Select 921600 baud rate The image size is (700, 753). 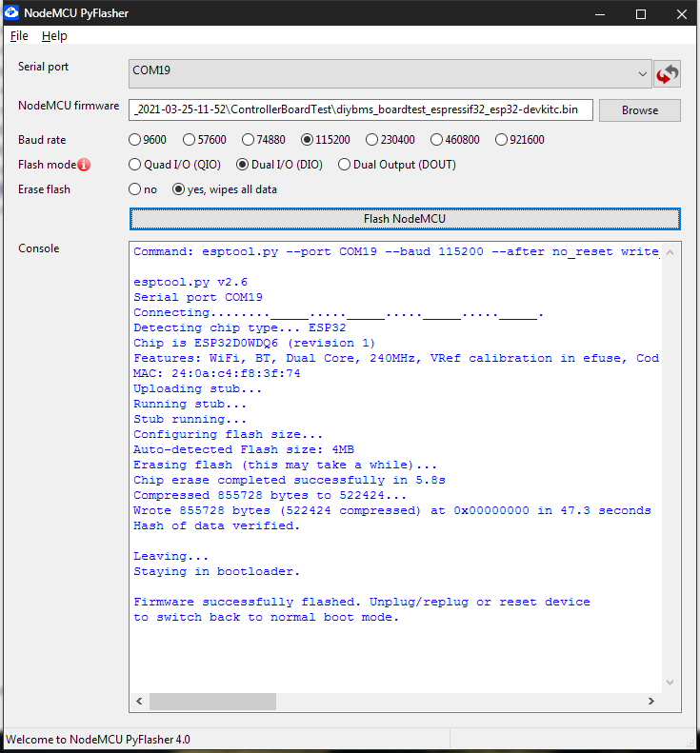[520, 140]
